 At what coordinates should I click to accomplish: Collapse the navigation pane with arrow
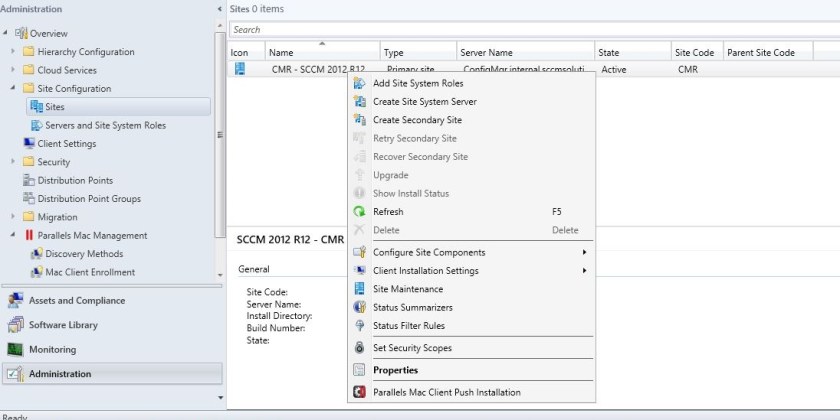(220, 9)
